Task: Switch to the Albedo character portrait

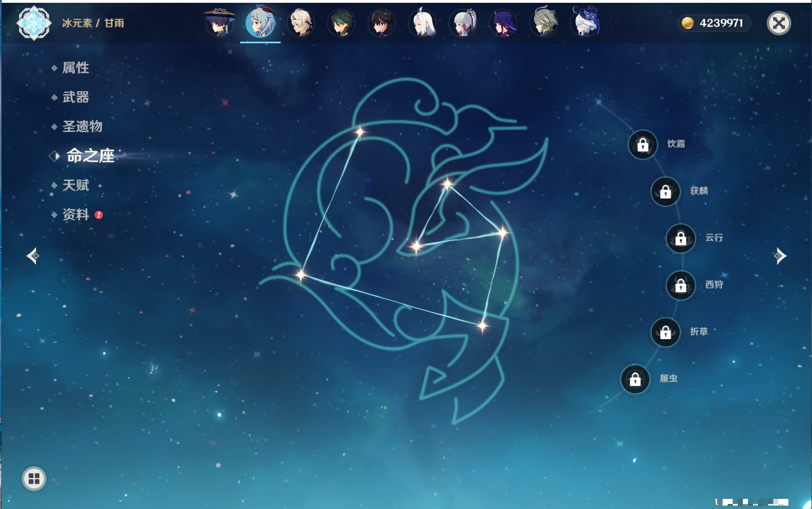Action: 301,22
